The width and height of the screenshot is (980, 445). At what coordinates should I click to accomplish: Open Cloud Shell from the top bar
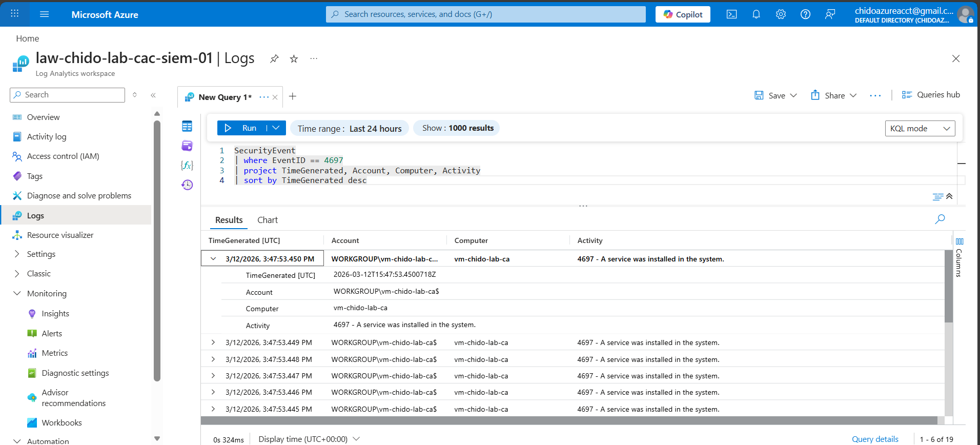coord(731,14)
